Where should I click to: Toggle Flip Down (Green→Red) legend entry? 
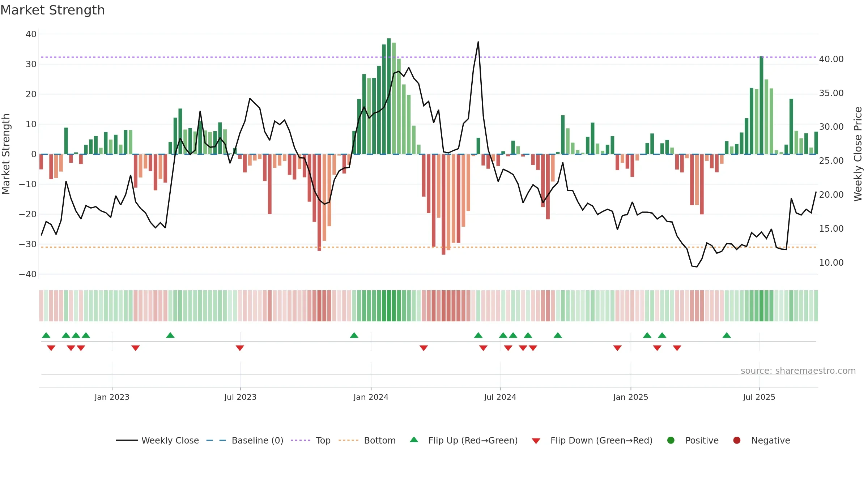592,440
